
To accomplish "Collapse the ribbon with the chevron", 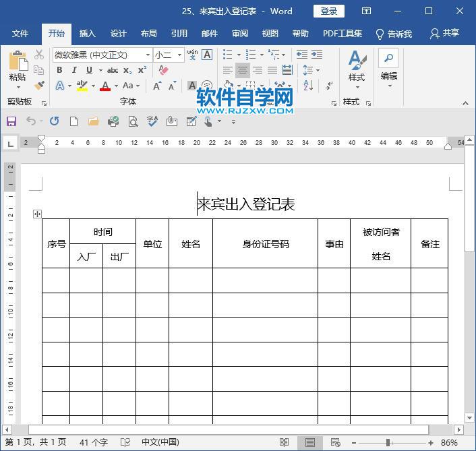I will point(465,104).
